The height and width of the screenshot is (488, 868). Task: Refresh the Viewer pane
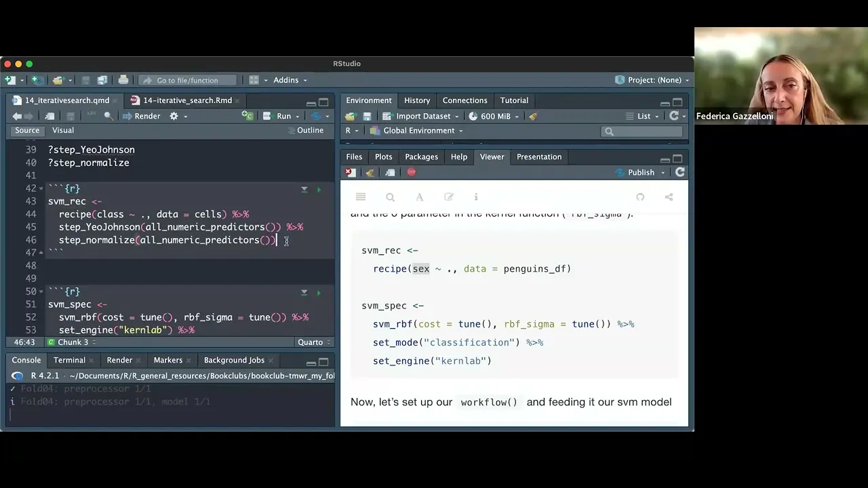pos(680,172)
